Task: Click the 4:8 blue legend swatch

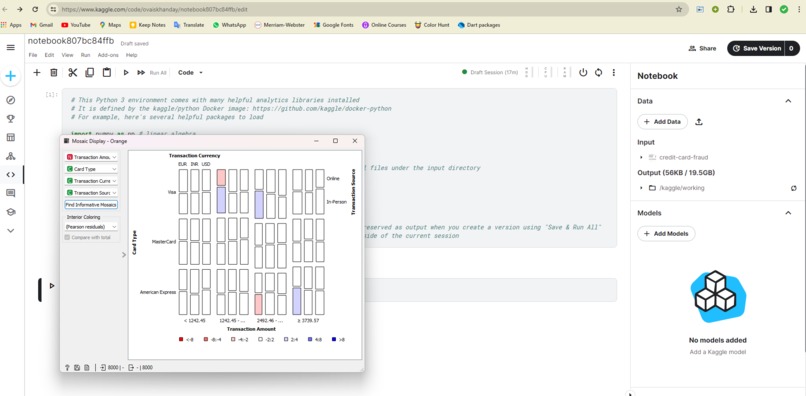Action: [310, 339]
